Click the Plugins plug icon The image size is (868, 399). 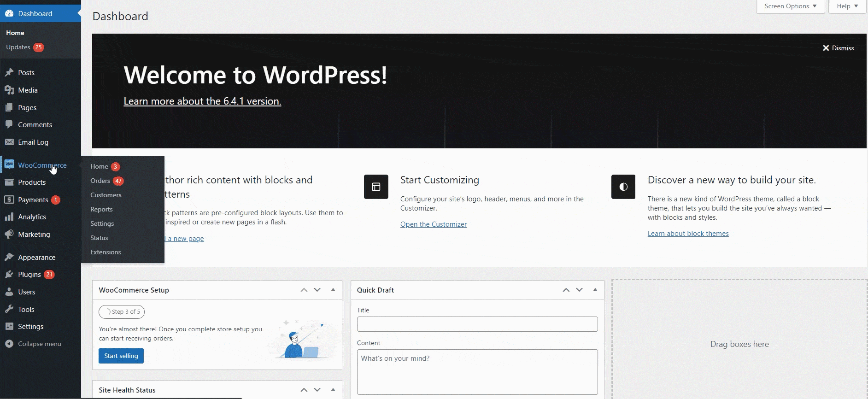pyautogui.click(x=9, y=274)
